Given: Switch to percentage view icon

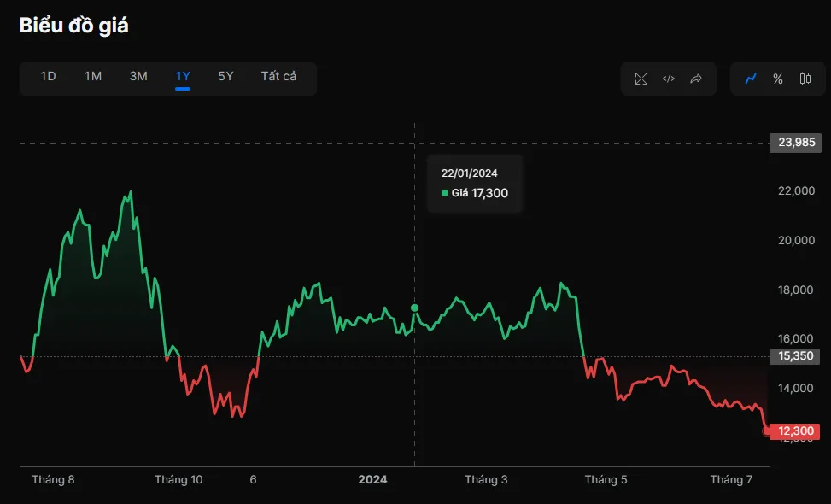Looking at the screenshot, I should [x=777, y=79].
